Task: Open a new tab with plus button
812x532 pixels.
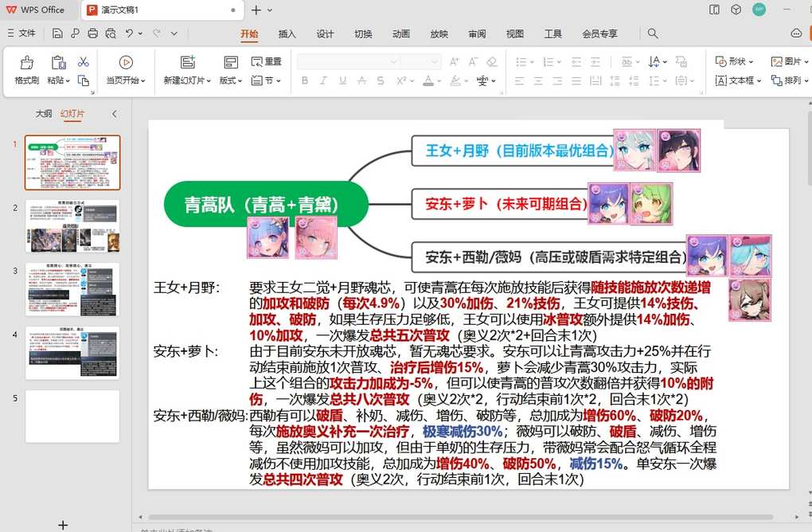Action: pyautogui.click(x=256, y=10)
